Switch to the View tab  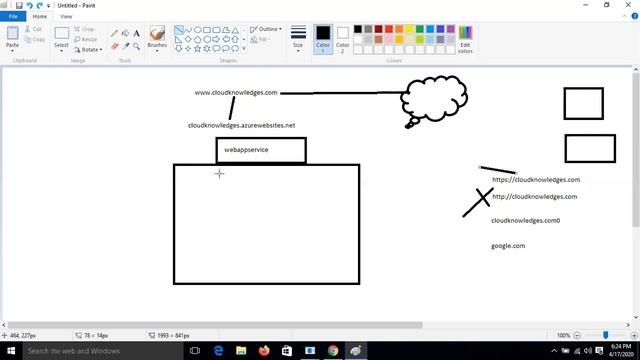pos(66,16)
